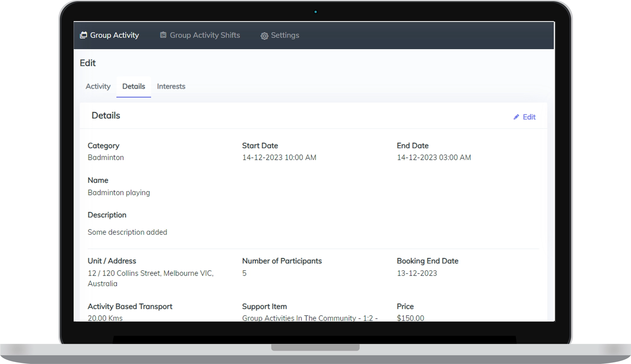Click the Details section heading
Screen dimensions: 631x364
[x=106, y=115]
